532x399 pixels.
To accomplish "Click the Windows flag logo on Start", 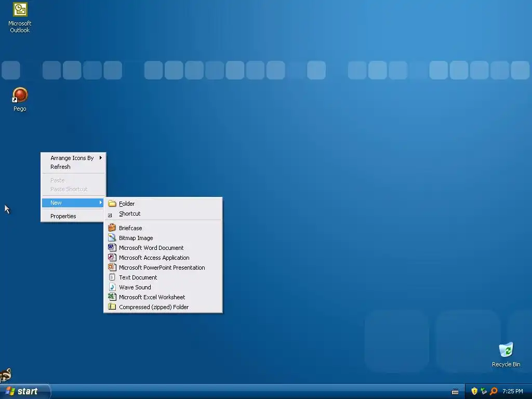I will [x=10, y=391].
